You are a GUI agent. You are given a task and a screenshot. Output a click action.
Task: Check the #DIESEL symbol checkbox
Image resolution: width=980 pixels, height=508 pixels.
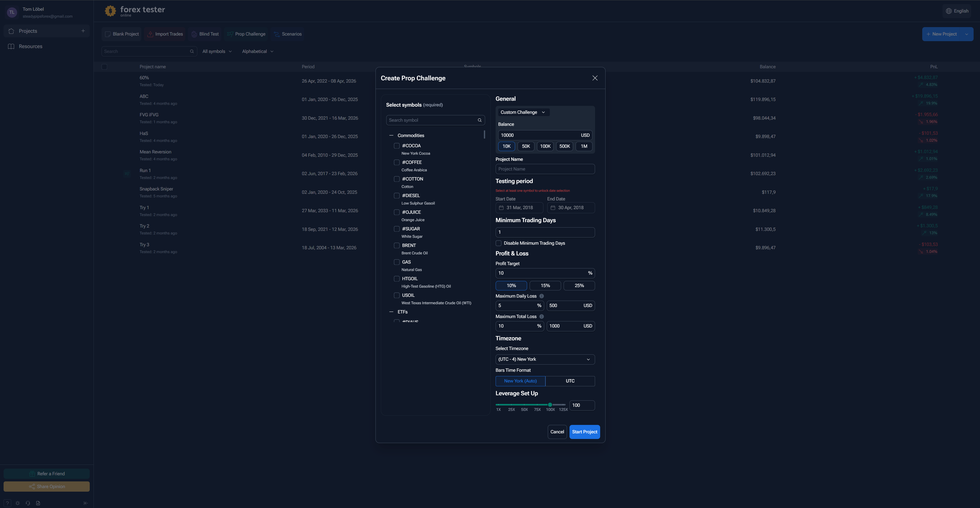coord(397,196)
